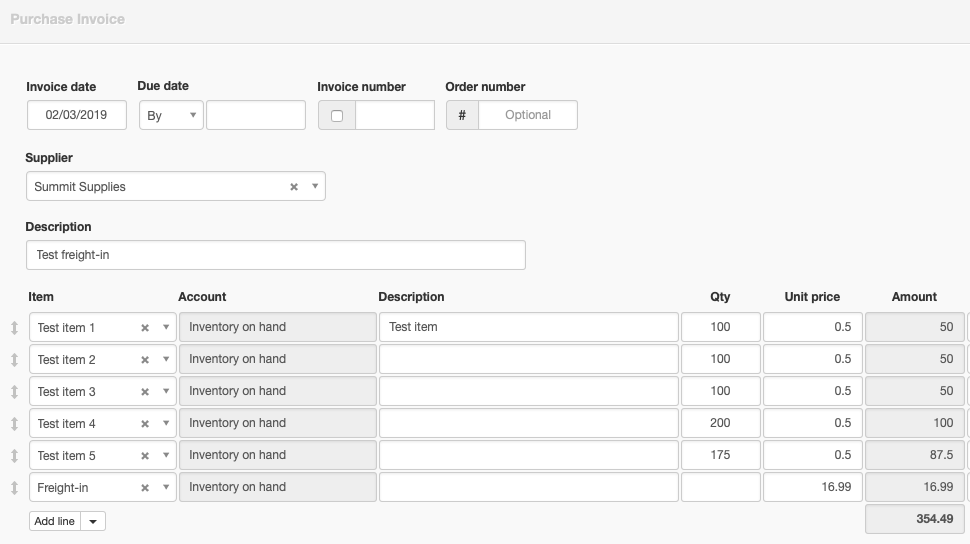Click the reorder handle on Freight-in row

point(14,488)
